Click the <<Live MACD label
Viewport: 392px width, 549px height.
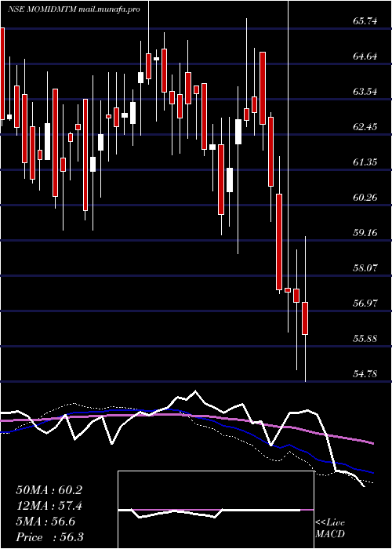click(x=330, y=529)
